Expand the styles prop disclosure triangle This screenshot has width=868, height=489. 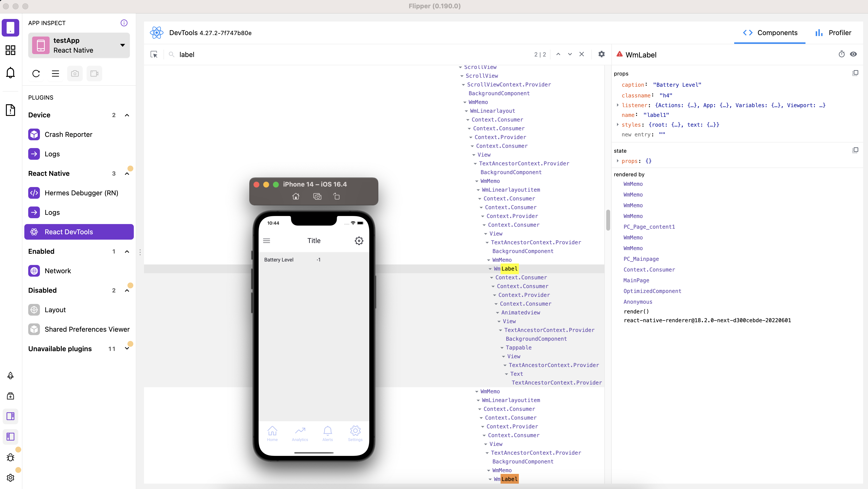point(618,124)
